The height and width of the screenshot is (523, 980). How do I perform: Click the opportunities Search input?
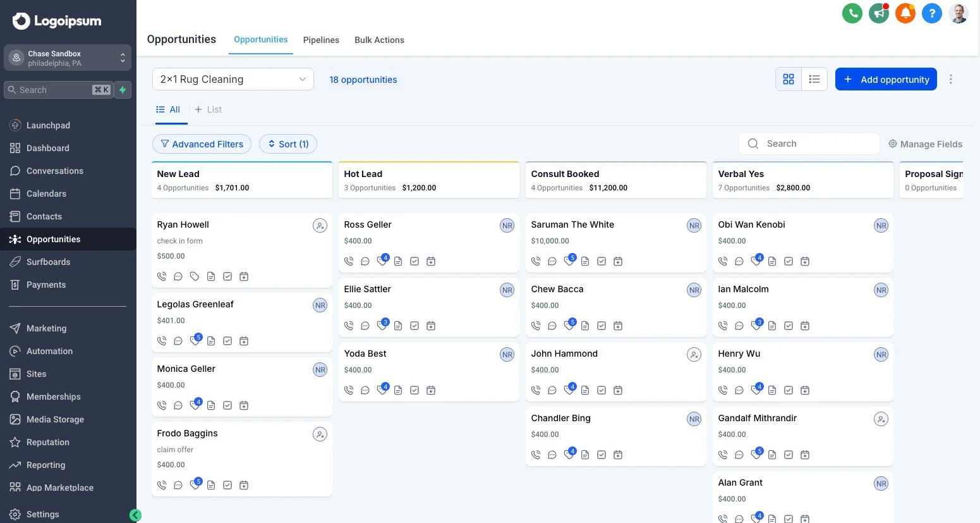(809, 144)
